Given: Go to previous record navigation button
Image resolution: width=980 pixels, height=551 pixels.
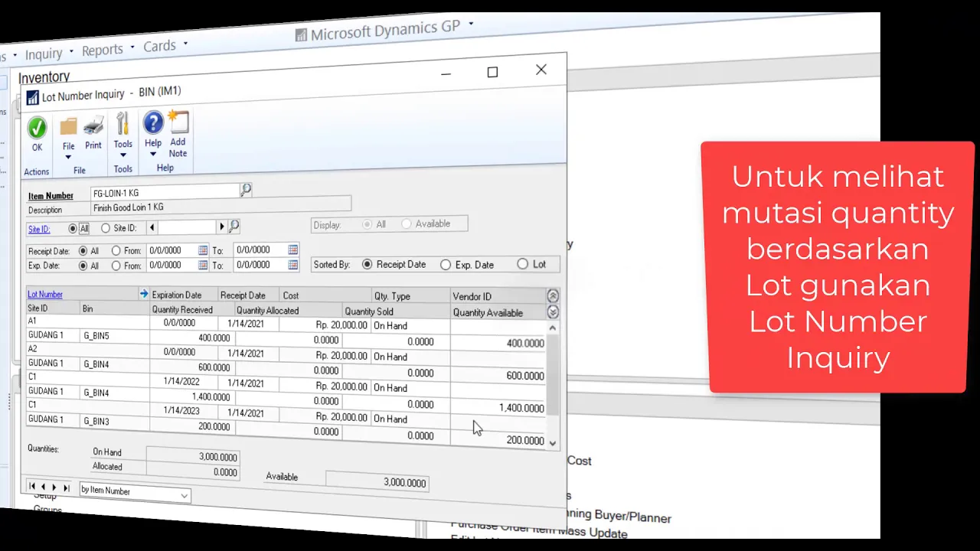Looking at the screenshot, I should point(43,487).
